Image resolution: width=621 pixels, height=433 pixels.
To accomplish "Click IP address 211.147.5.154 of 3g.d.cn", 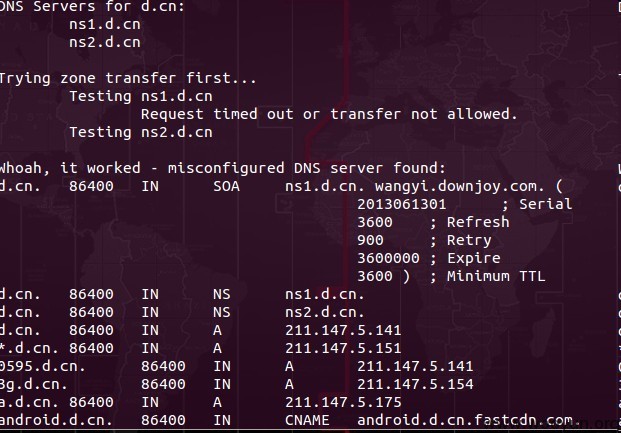I will point(415,384).
